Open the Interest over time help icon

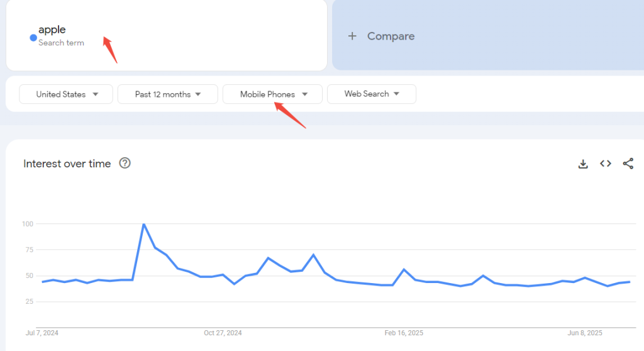point(125,163)
